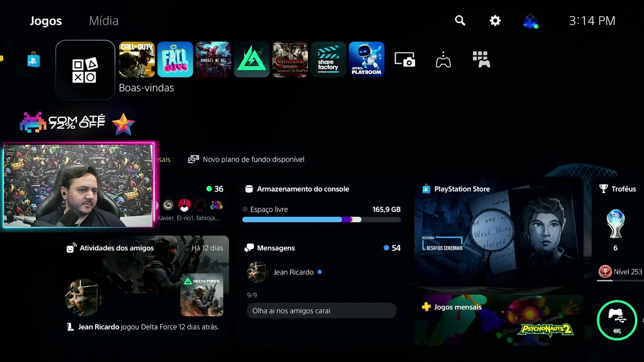Open the media gallery camera icon

[x=405, y=59]
